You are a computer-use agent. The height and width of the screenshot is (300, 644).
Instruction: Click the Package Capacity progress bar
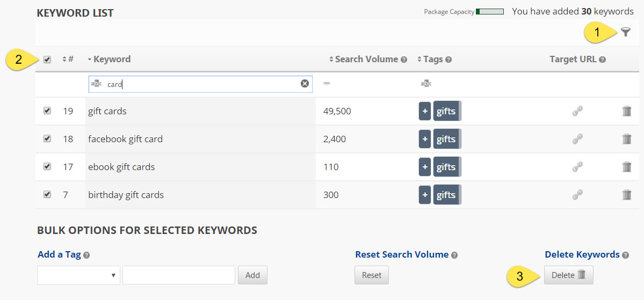489,12
